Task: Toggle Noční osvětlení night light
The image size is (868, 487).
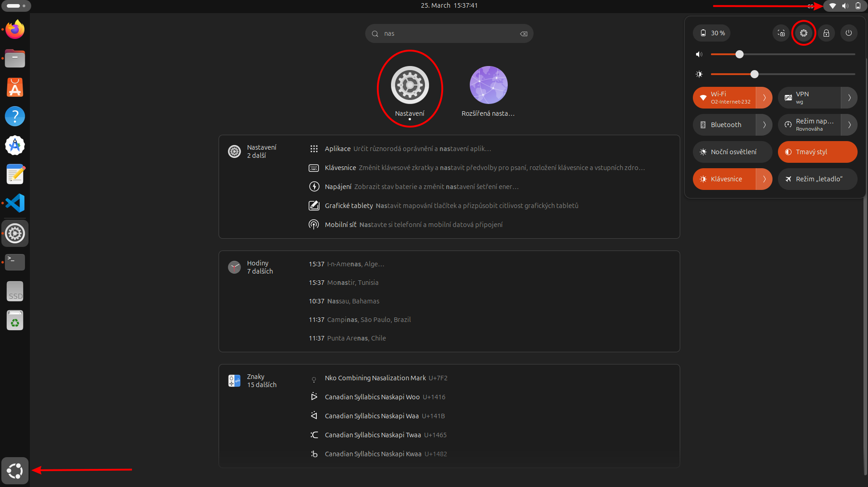Action: click(x=732, y=152)
